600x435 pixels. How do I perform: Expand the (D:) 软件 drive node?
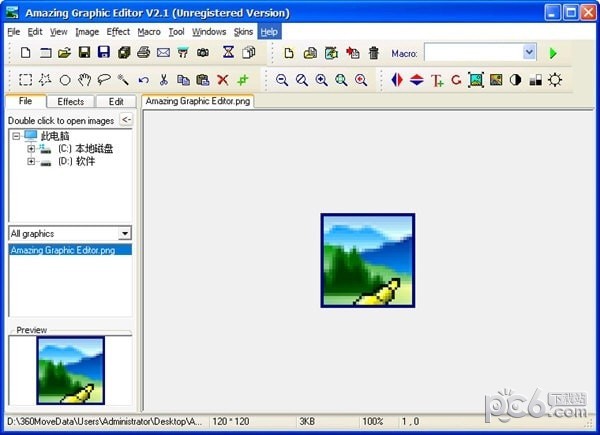[x=31, y=161]
